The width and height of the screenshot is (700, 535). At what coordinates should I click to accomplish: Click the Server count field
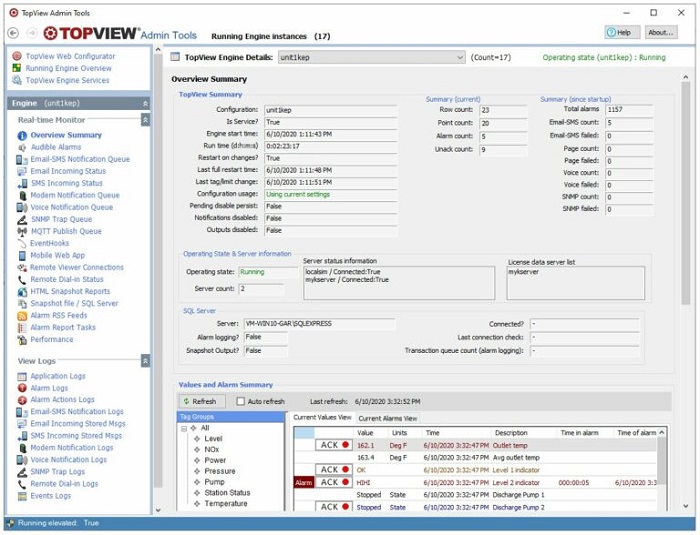pyautogui.click(x=261, y=289)
